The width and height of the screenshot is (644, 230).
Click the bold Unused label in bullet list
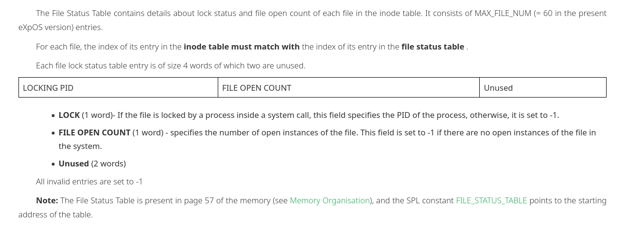pyautogui.click(x=74, y=164)
